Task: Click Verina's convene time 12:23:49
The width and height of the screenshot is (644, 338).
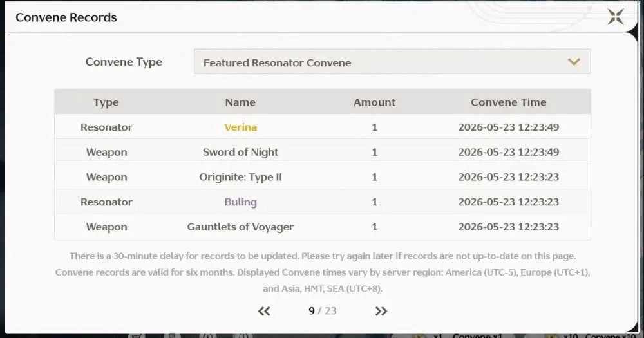Action: 509,127
